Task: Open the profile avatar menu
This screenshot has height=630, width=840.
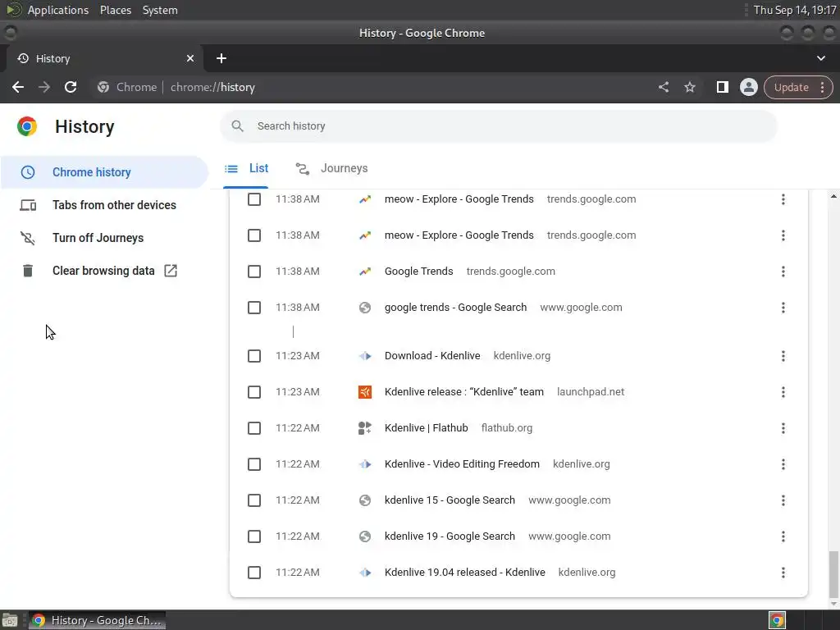Action: point(748,87)
